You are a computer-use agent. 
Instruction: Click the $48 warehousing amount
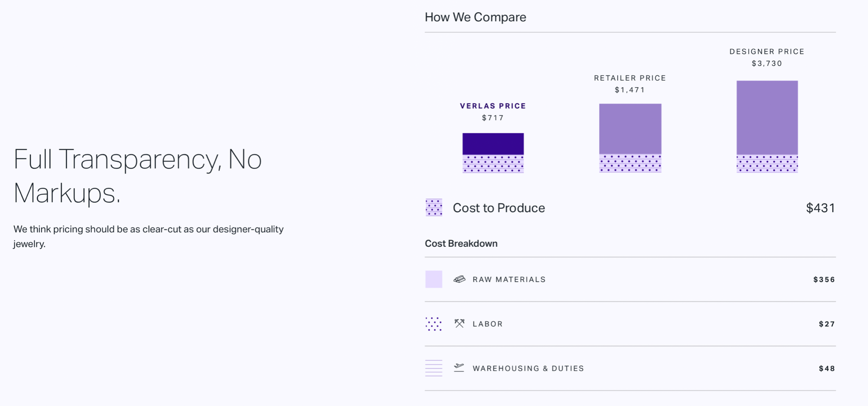(827, 368)
